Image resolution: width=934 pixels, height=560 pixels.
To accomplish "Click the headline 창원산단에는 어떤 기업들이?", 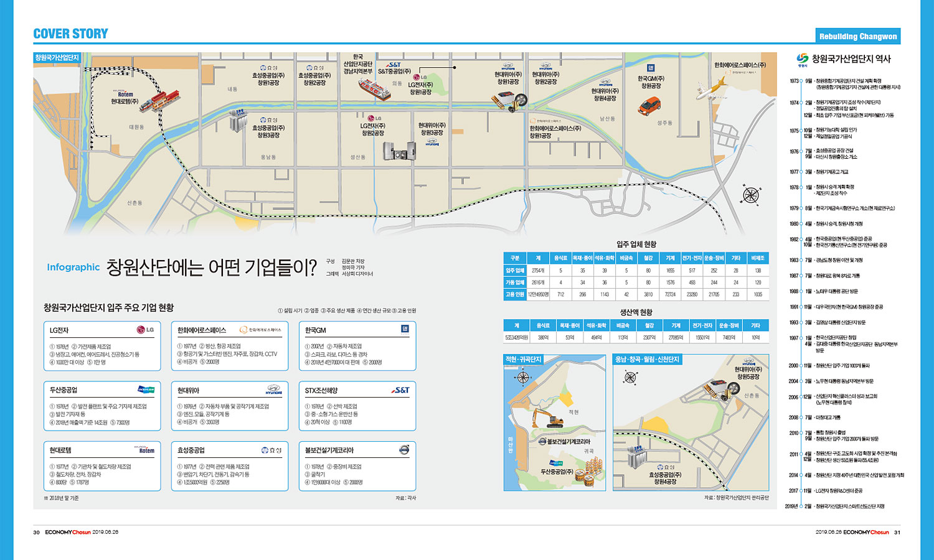I will click(x=212, y=268).
